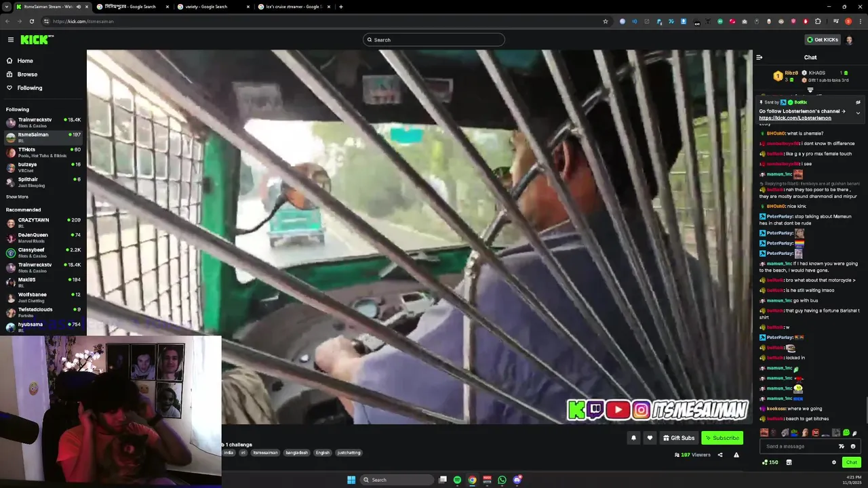The width and height of the screenshot is (868, 488).
Task: Open Trainwreckstv in Following list
Action: point(43,123)
